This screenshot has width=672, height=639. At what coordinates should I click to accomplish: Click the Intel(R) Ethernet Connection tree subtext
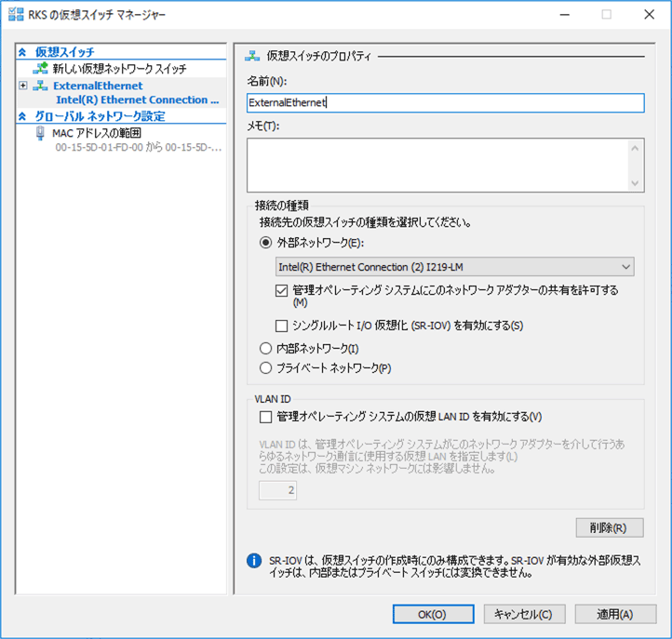coord(138,100)
